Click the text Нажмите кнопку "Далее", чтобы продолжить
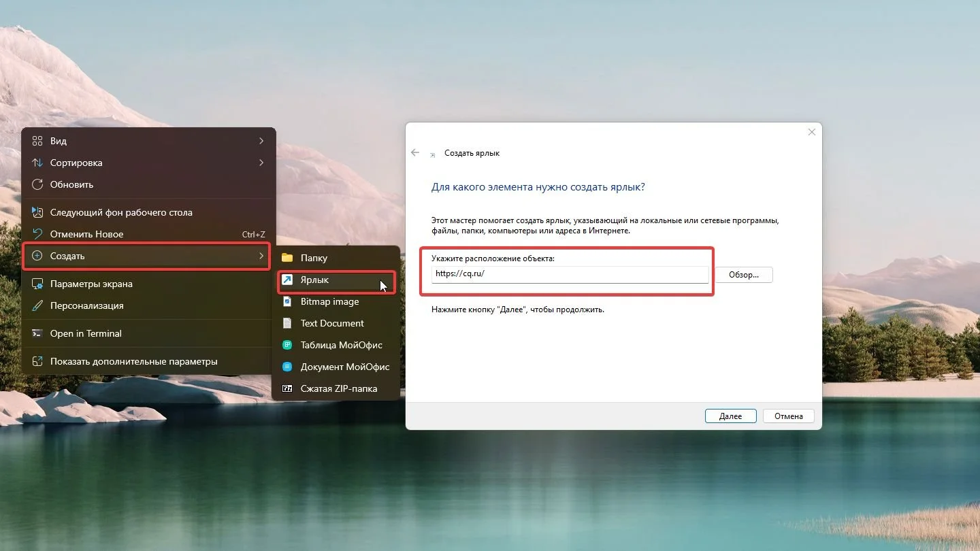Screen dimensions: 980x551 point(518,310)
